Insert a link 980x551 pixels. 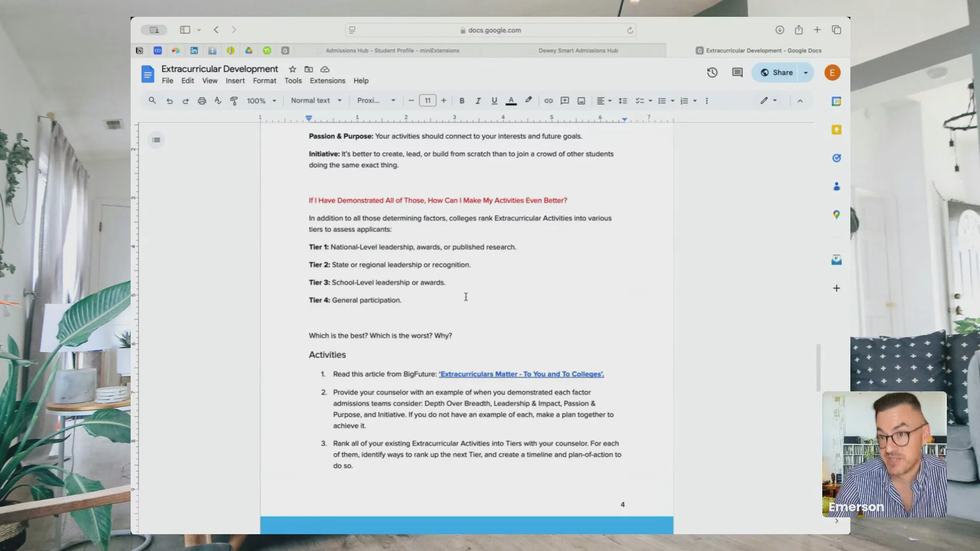(x=548, y=101)
